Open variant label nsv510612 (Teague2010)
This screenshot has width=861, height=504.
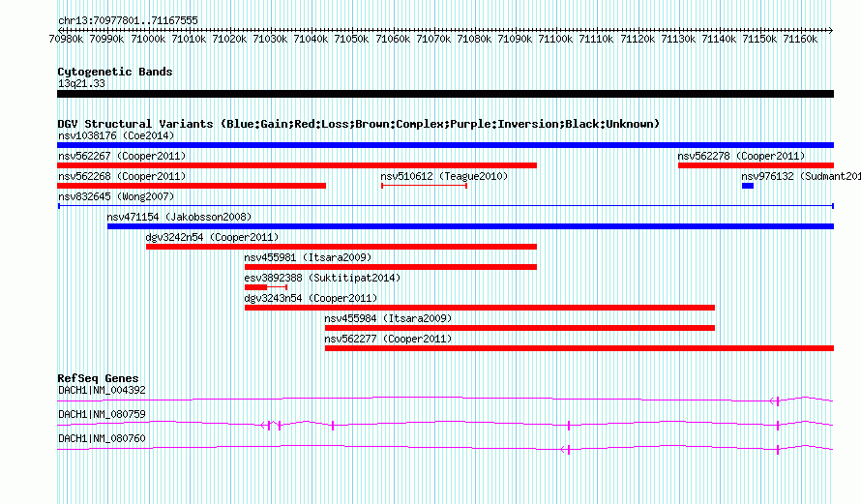tap(444, 176)
